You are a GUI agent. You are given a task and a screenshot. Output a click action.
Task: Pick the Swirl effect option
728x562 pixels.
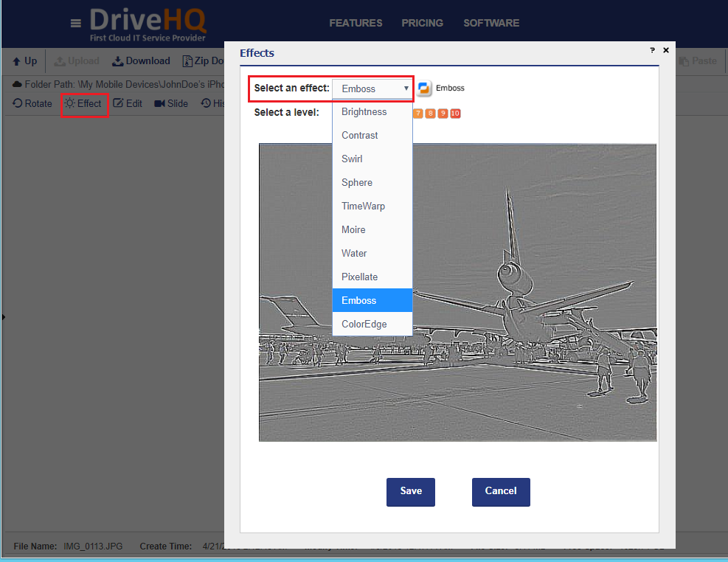(x=352, y=159)
